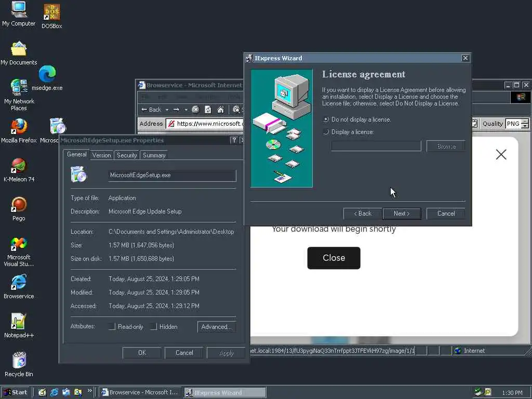Switch to the Summary tab in Properties
The height and width of the screenshot is (399, 532).
154,155
